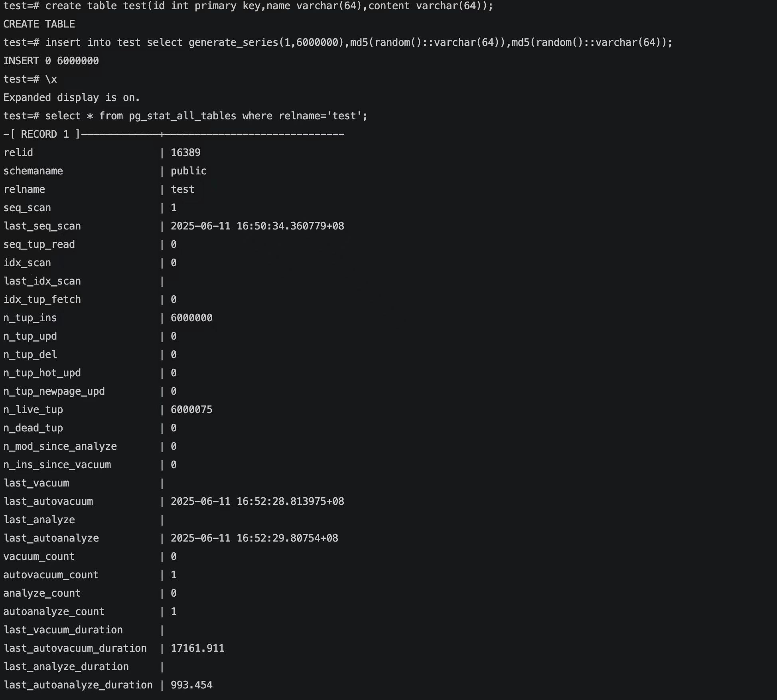777x700 pixels.
Task: Click the schemaname value public
Action: 189,171
